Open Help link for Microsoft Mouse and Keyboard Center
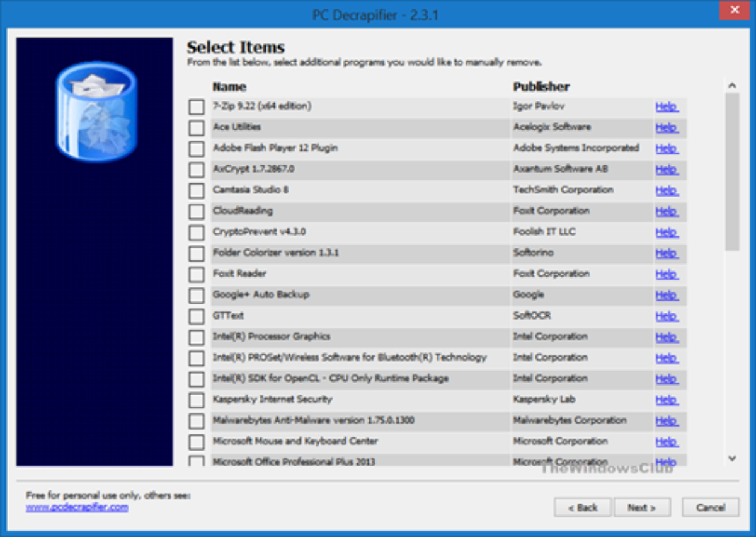Viewport: 756px width, 537px height. tap(667, 442)
